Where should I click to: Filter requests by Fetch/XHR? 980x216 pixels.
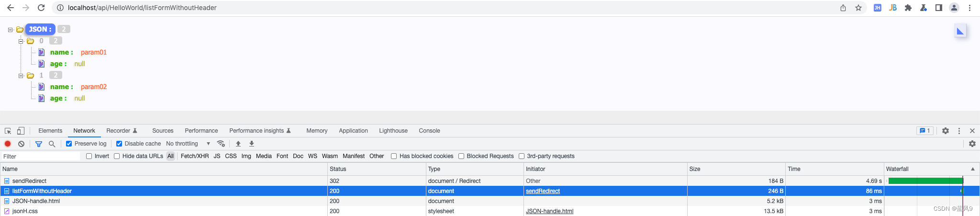194,156
